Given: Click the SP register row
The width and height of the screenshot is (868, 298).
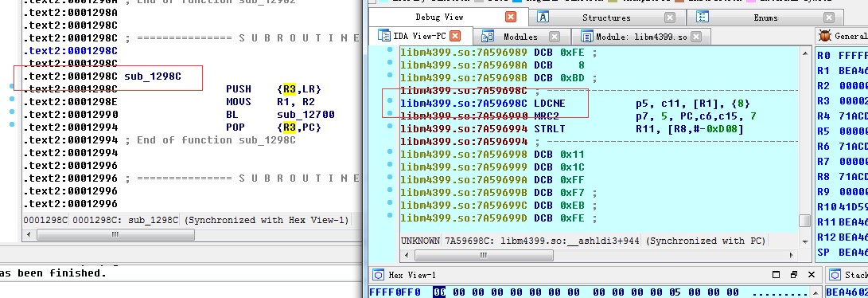Looking at the screenshot, I should coord(842,253).
